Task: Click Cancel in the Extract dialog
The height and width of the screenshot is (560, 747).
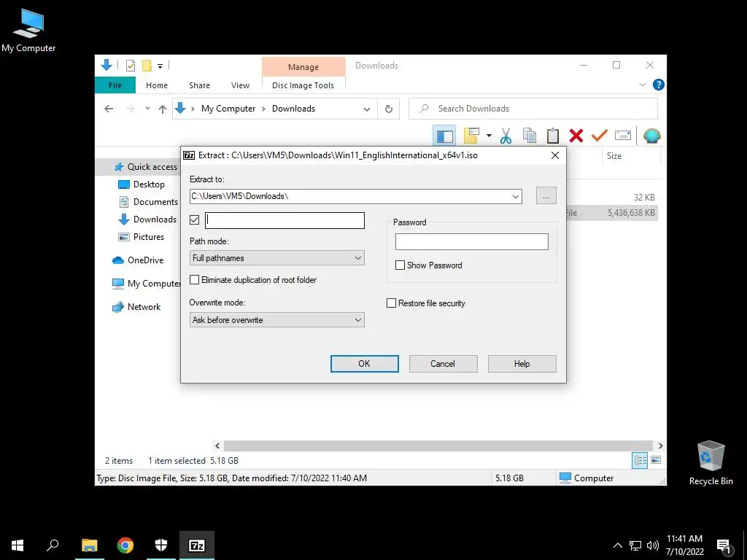Action: (443, 364)
